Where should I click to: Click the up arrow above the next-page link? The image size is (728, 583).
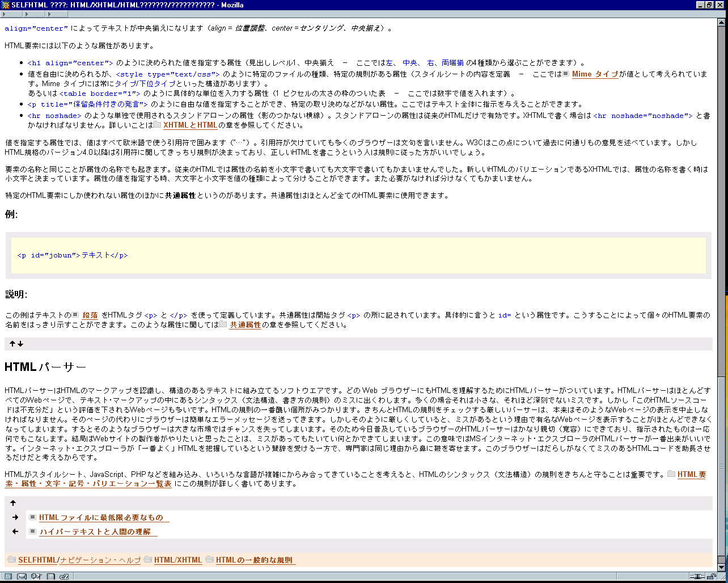(13, 503)
